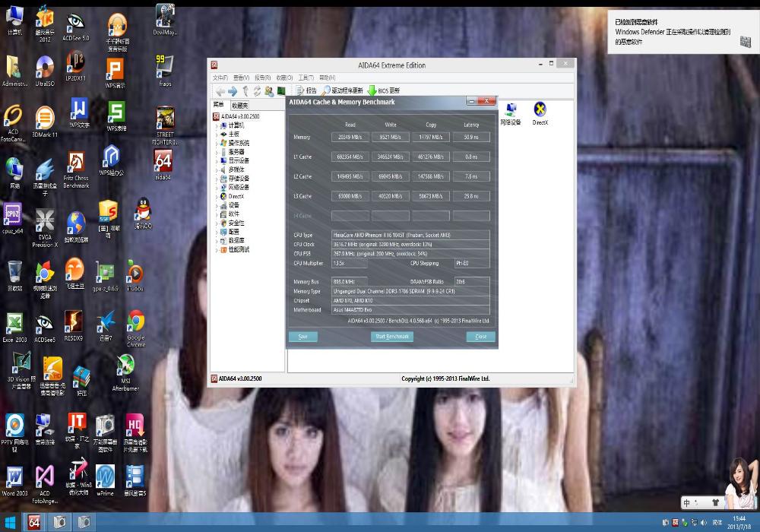The height and width of the screenshot is (532, 760).
Task: Open the DirectX icon in AIDA64 right pane
Action: point(540,114)
